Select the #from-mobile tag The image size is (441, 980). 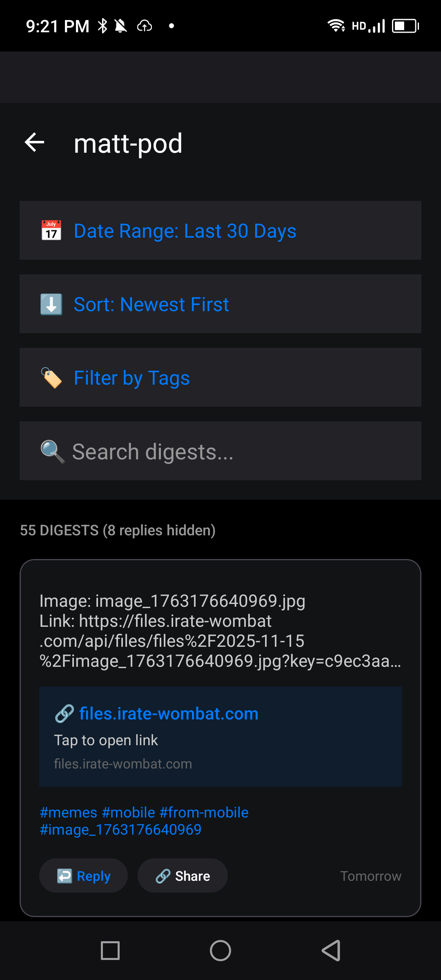[204, 813]
